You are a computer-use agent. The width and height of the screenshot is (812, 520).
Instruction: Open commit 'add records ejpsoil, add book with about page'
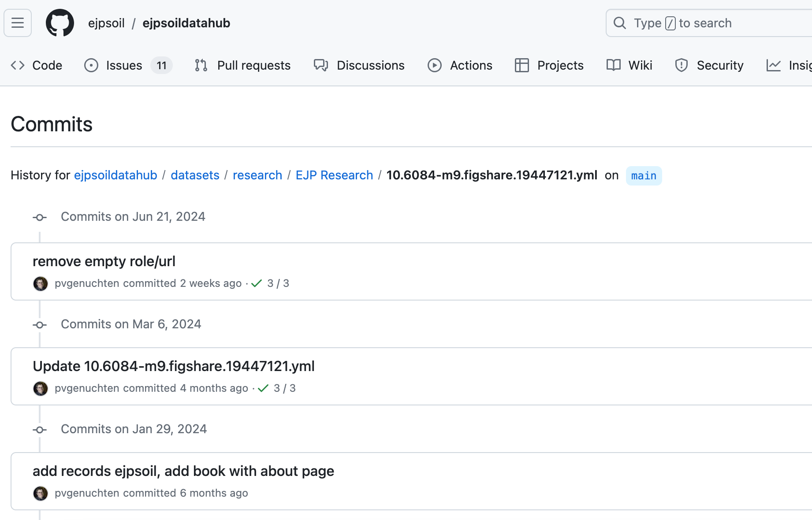(x=183, y=471)
